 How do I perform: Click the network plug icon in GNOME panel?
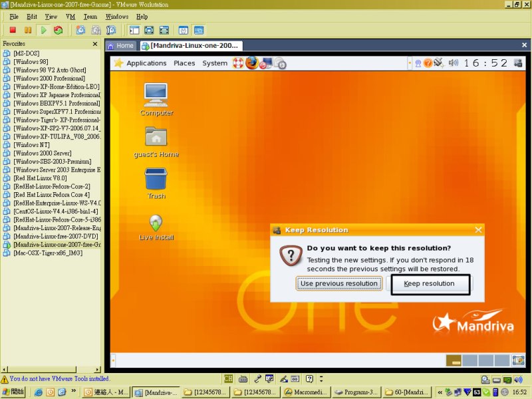click(x=438, y=63)
